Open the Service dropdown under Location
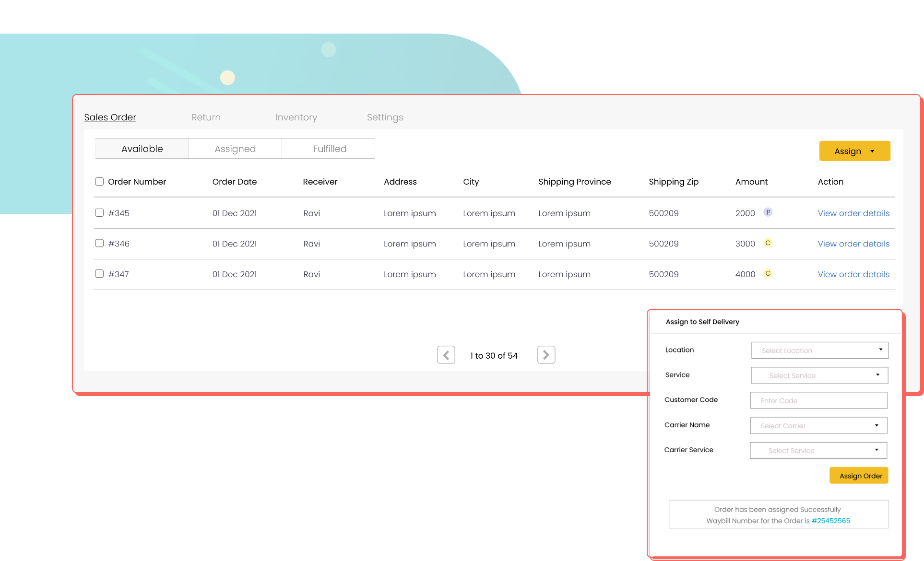 819,375
